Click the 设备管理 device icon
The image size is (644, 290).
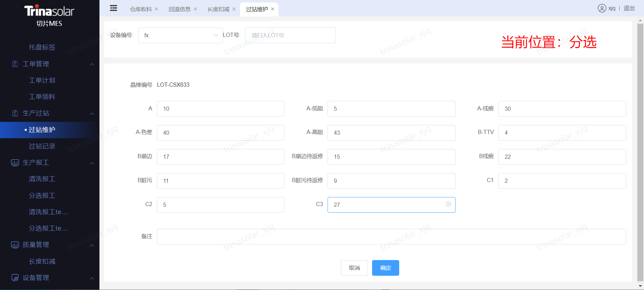pos(15,277)
